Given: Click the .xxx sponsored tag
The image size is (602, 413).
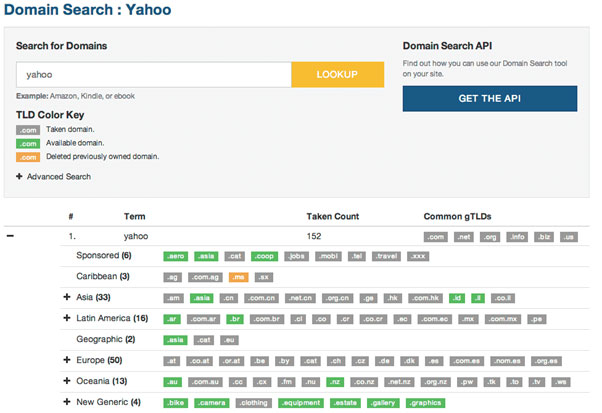Looking at the screenshot, I should 418,256.
